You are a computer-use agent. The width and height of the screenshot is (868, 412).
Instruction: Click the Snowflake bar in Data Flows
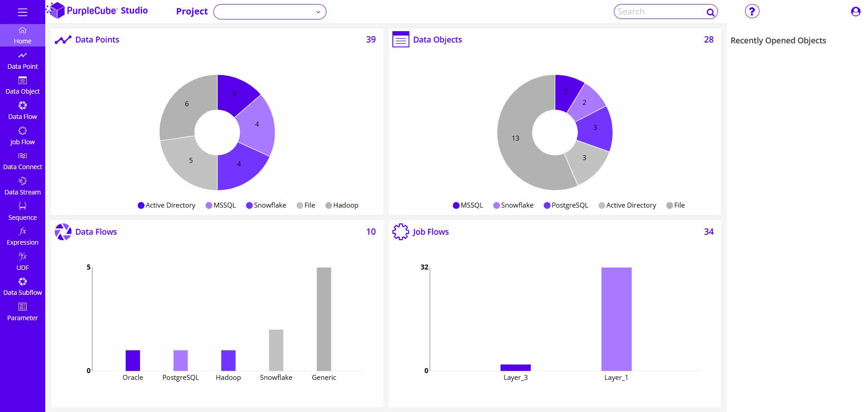(x=276, y=350)
